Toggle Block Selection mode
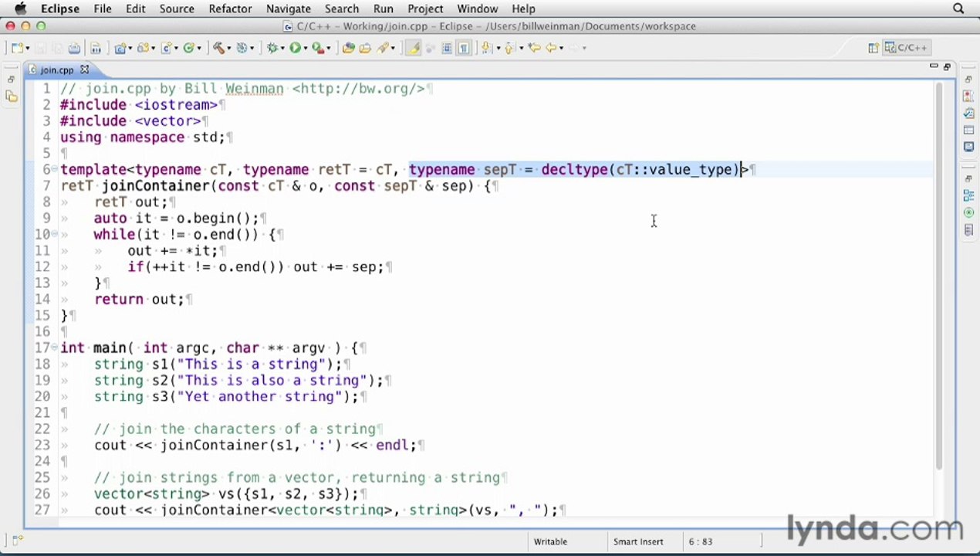This screenshot has width=980, height=556. coord(447,48)
